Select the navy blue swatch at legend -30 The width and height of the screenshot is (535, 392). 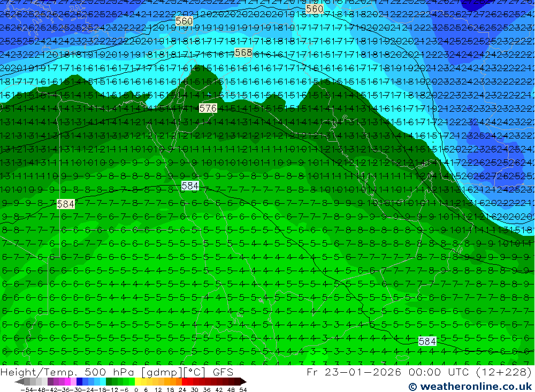click(79, 381)
